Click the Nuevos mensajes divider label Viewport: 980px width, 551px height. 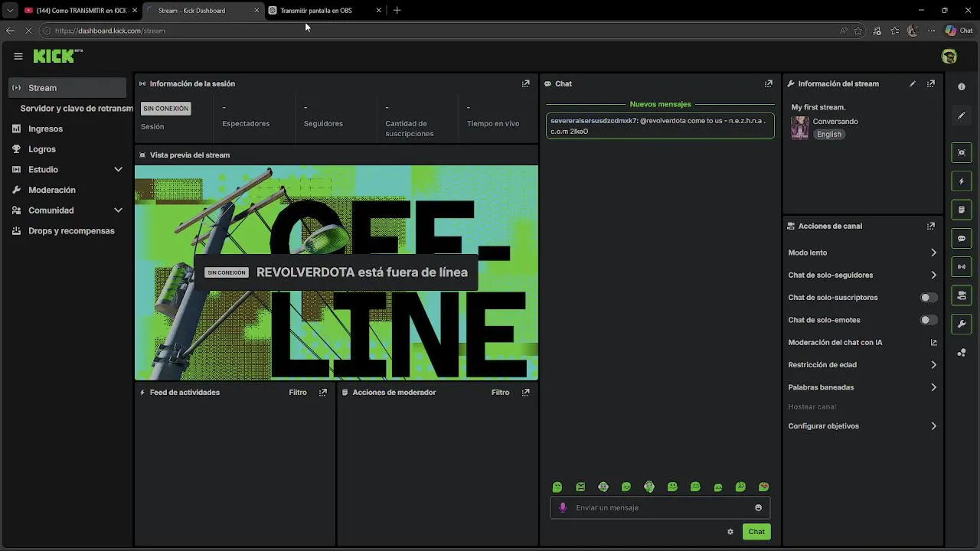pos(660,104)
